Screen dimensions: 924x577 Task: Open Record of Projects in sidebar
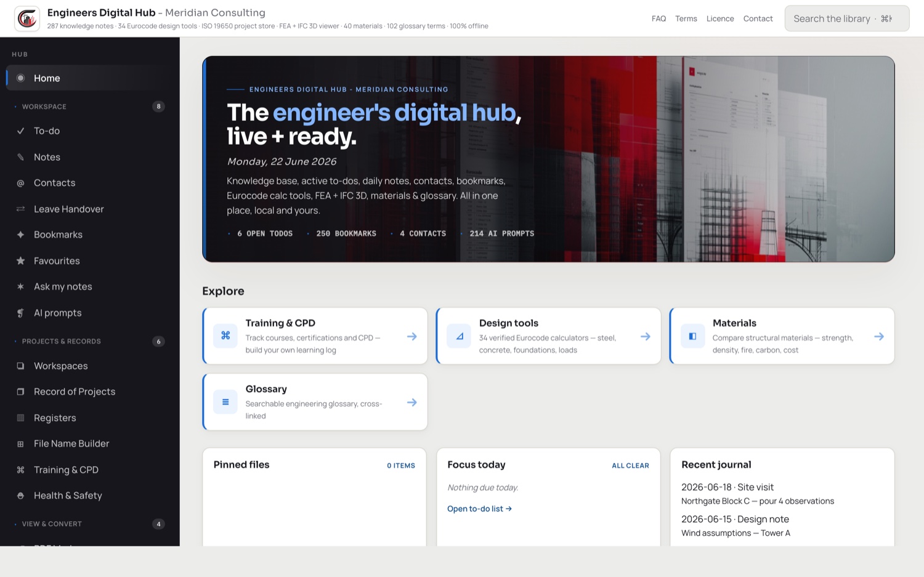coord(90,392)
